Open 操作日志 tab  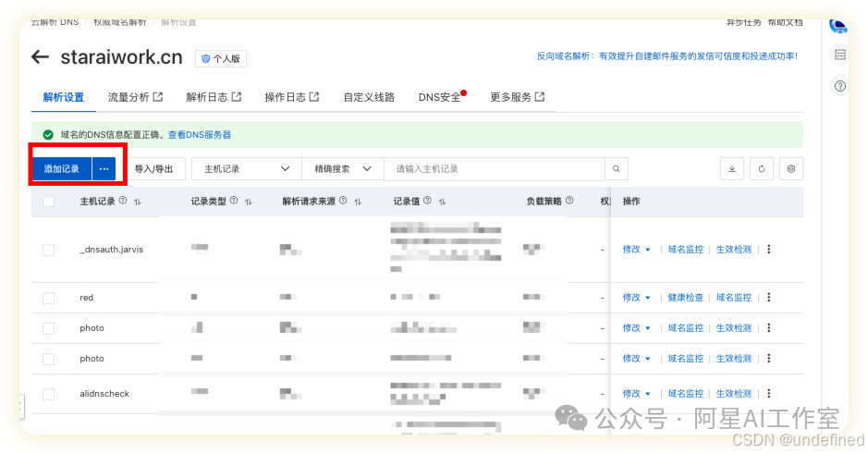pyautogui.click(x=292, y=97)
